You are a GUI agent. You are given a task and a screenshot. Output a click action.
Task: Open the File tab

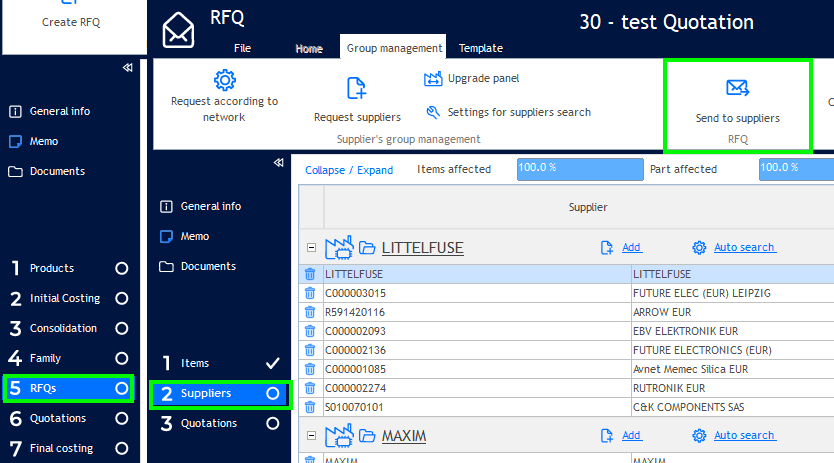coord(242,48)
